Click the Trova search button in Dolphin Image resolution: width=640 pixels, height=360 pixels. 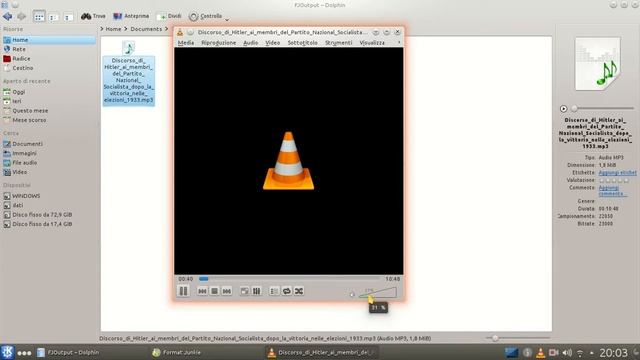point(93,16)
